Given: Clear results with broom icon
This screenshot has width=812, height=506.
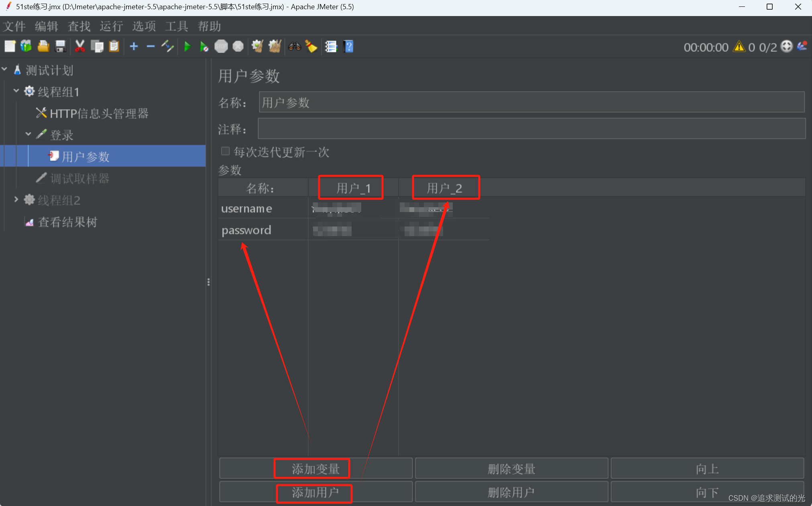Looking at the screenshot, I should (x=257, y=47).
